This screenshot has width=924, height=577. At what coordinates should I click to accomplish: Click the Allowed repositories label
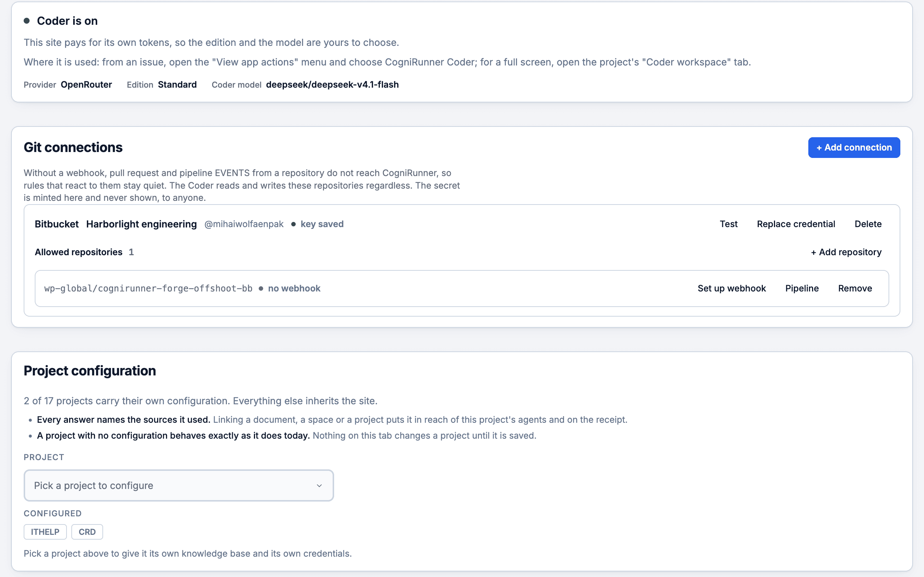coord(79,252)
